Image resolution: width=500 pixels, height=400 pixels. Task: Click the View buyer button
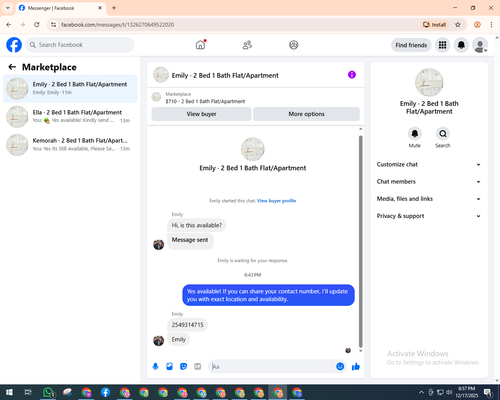pos(201,114)
